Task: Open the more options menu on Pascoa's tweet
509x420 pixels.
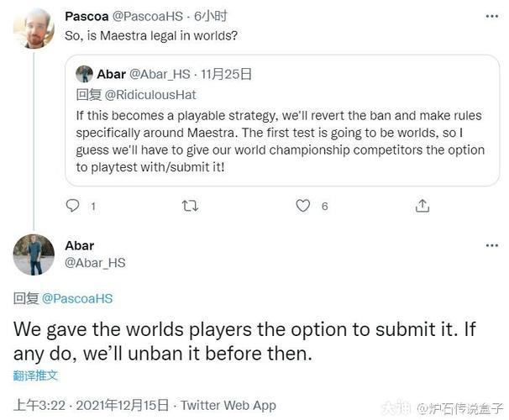Action: tap(491, 16)
